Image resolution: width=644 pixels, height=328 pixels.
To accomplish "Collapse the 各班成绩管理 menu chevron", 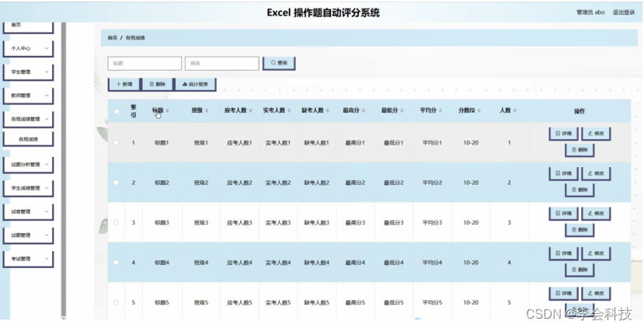I will tap(47, 119).
